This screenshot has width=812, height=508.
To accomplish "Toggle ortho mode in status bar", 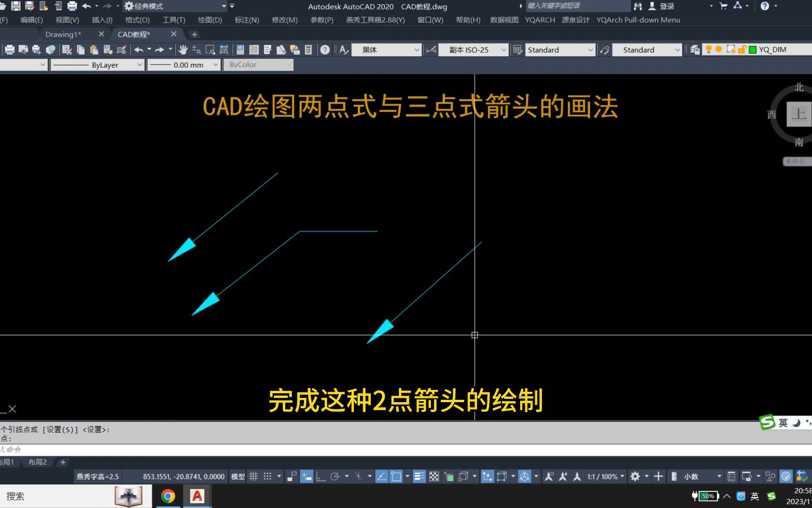I will pyautogui.click(x=321, y=476).
